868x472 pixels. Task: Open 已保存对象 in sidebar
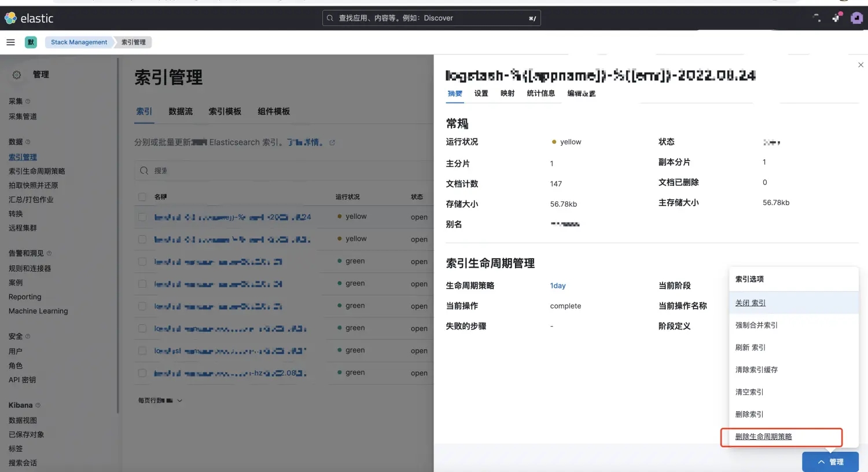click(26, 435)
